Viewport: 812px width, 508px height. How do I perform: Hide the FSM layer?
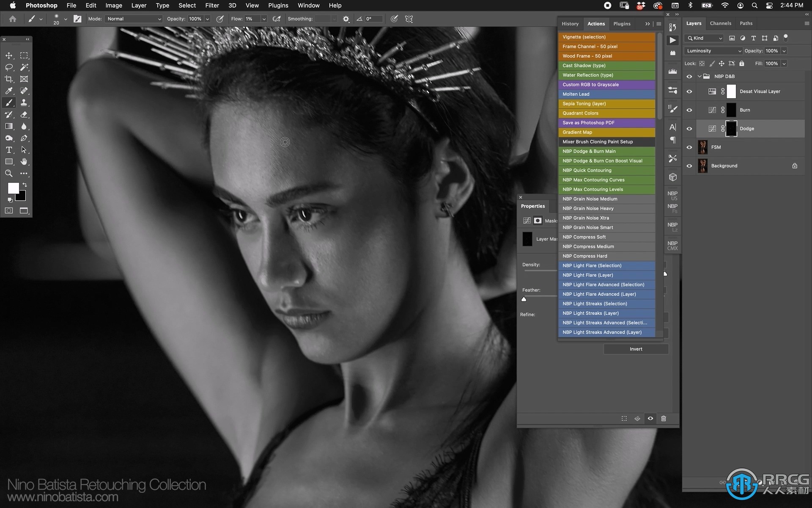689,147
